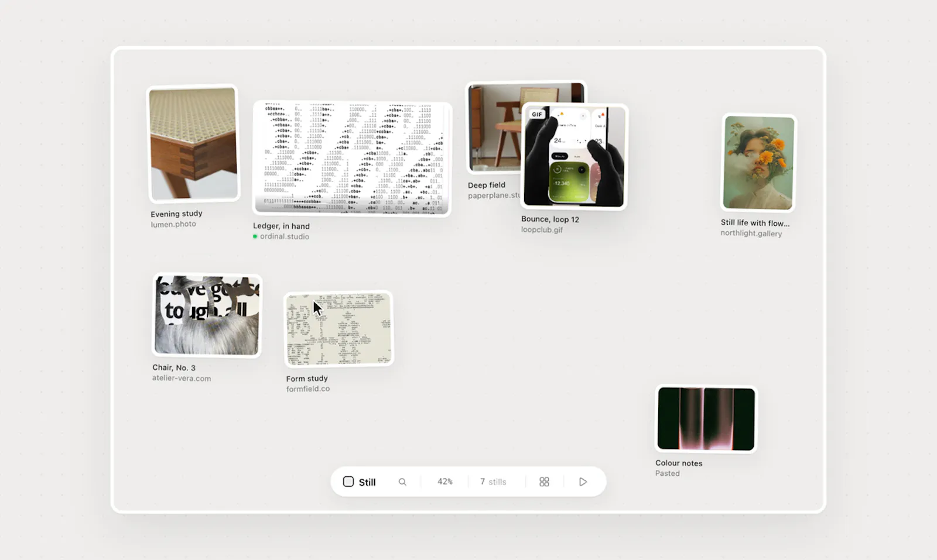The height and width of the screenshot is (560, 937).
Task: Click the 'lumen.photo' source link
Action: pyautogui.click(x=173, y=224)
